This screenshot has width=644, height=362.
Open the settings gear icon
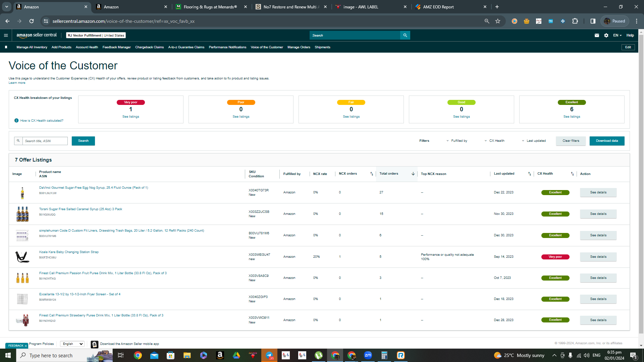pyautogui.click(x=606, y=35)
